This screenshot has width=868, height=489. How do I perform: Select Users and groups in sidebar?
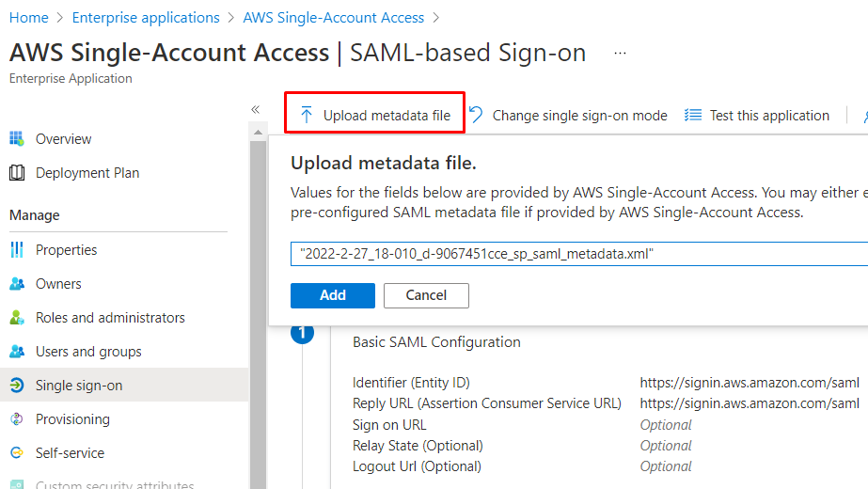point(88,352)
